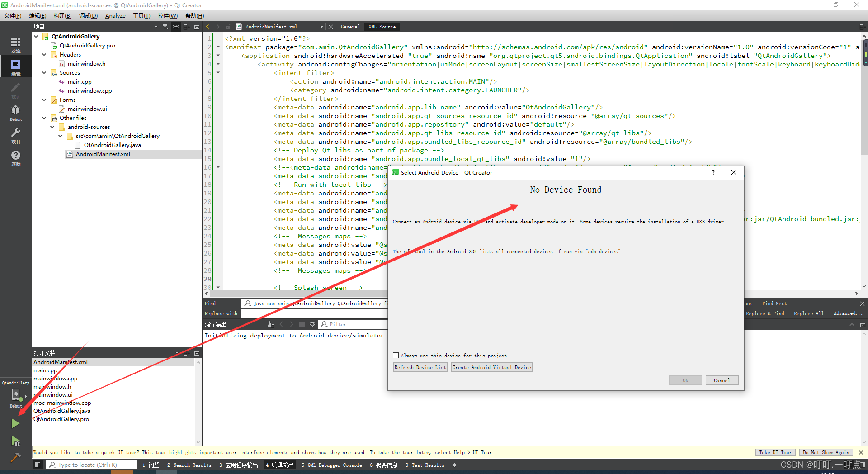Click Refresh Device List
Viewport: 868px width, 474px height.
pos(420,367)
